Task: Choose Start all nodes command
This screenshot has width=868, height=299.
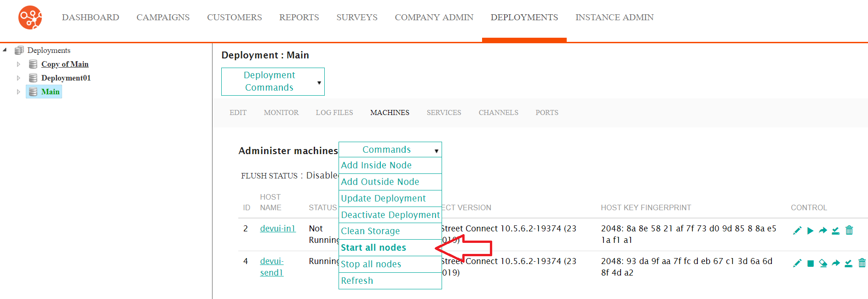Action: click(390, 247)
